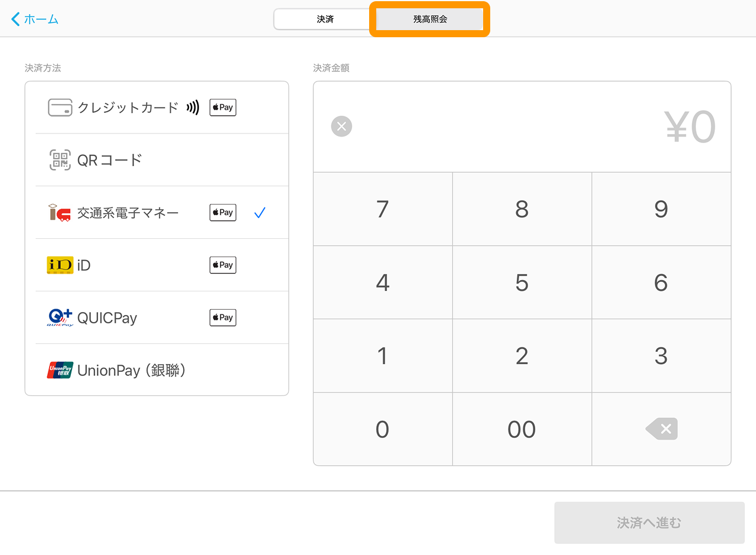Click the Apple Pay badge beside QUICPay
The image size is (756, 555).
click(223, 318)
